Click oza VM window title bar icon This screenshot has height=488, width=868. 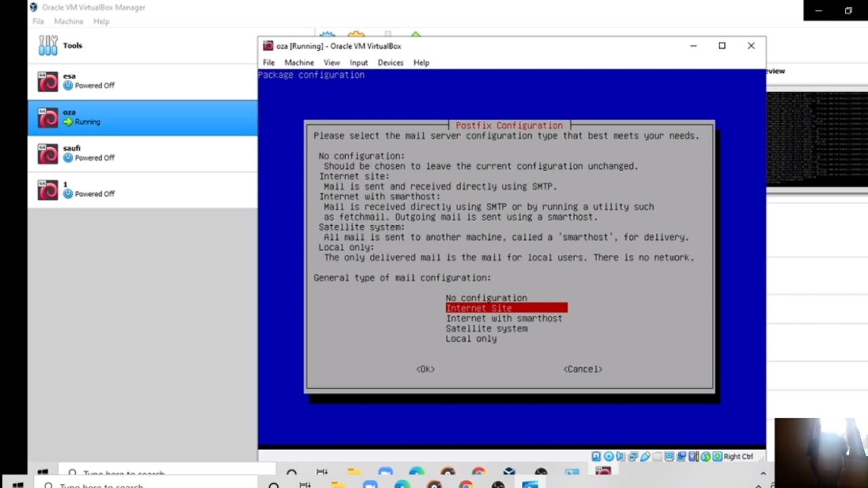pyautogui.click(x=268, y=46)
